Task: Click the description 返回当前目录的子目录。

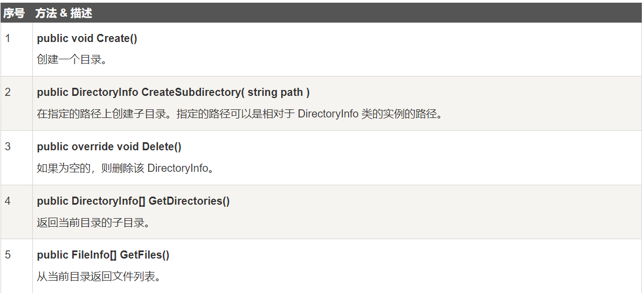Action: pyautogui.click(x=93, y=222)
